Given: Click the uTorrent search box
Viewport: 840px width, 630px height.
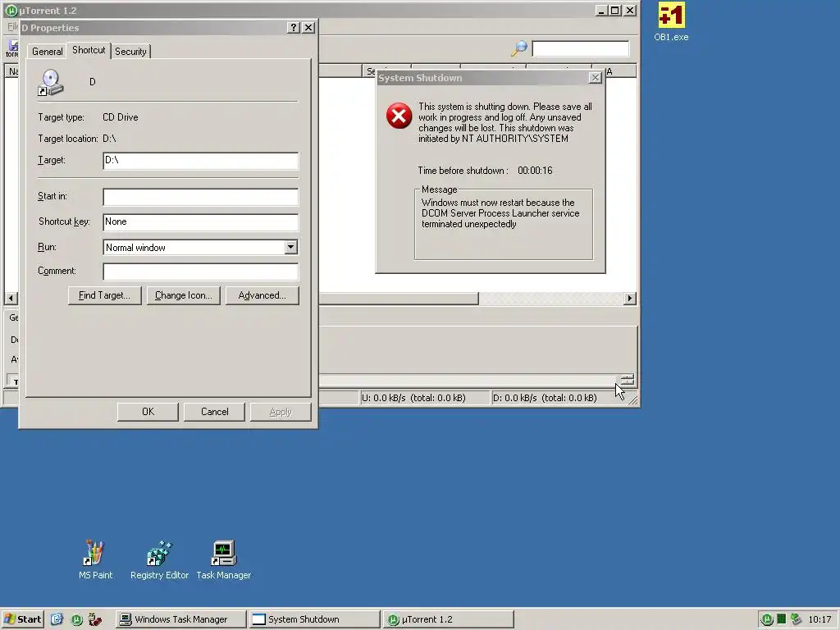Looking at the screenshot, I should [580, 48].
